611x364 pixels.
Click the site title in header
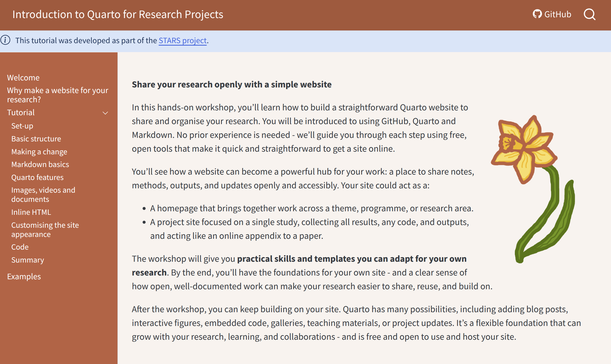tap(118, 14)
